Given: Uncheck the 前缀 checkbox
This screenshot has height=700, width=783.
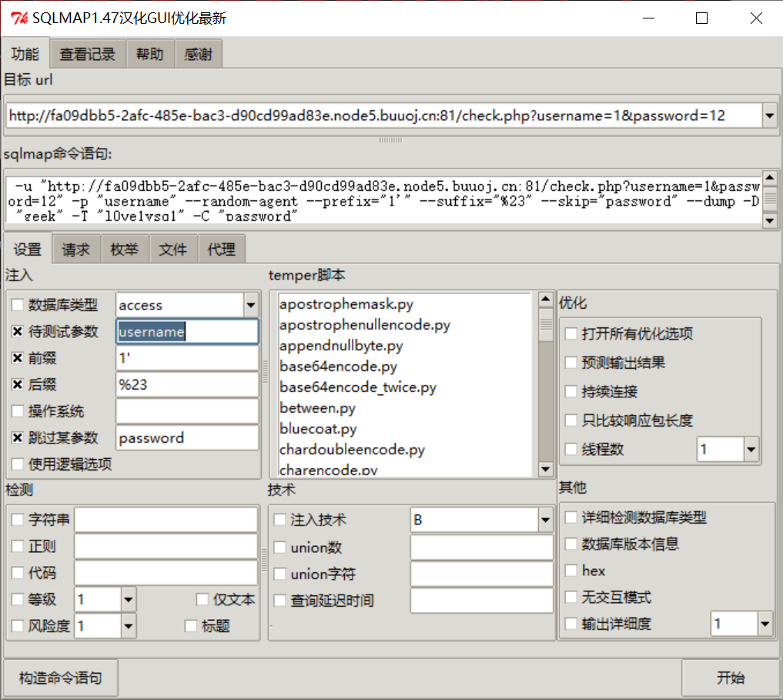Looking at the screenshot, I should (x=18, y=358).
